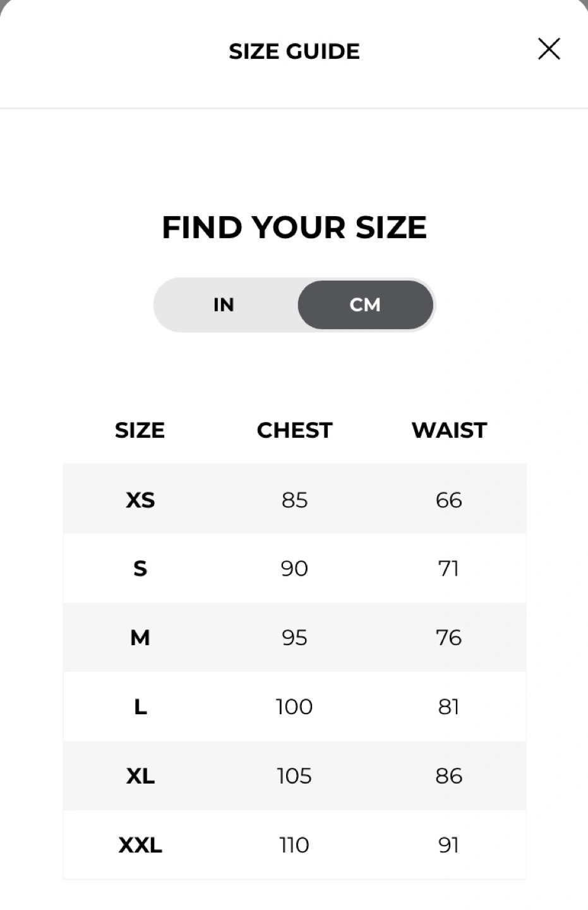This screenshot has width=588, height=910.
Task: Click chest value 100 for L
Action: (x=294, y=707)
